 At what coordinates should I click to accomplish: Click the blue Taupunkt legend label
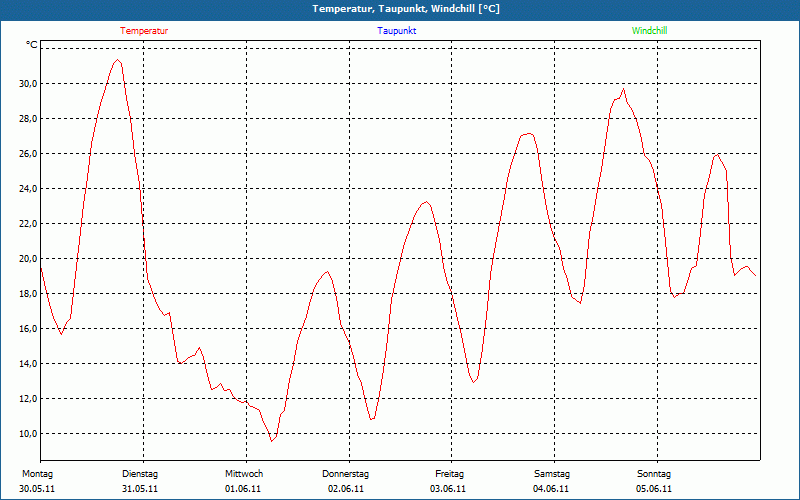[396, 31]
